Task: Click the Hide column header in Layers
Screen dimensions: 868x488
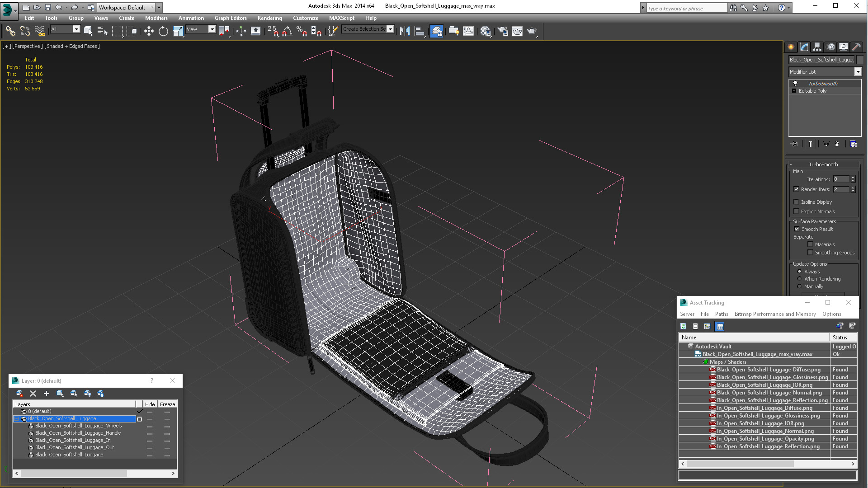Action: (x=150, y=404)
